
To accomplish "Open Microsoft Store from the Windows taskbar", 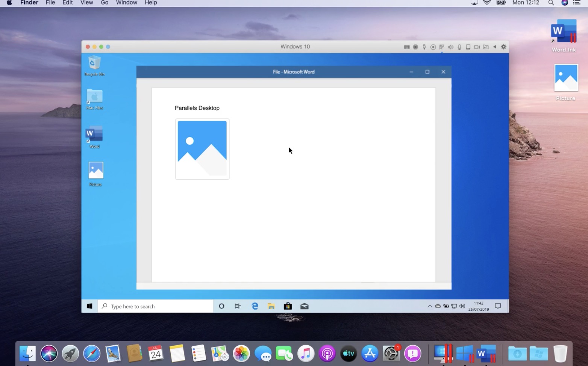I will (x=288, y=306).
